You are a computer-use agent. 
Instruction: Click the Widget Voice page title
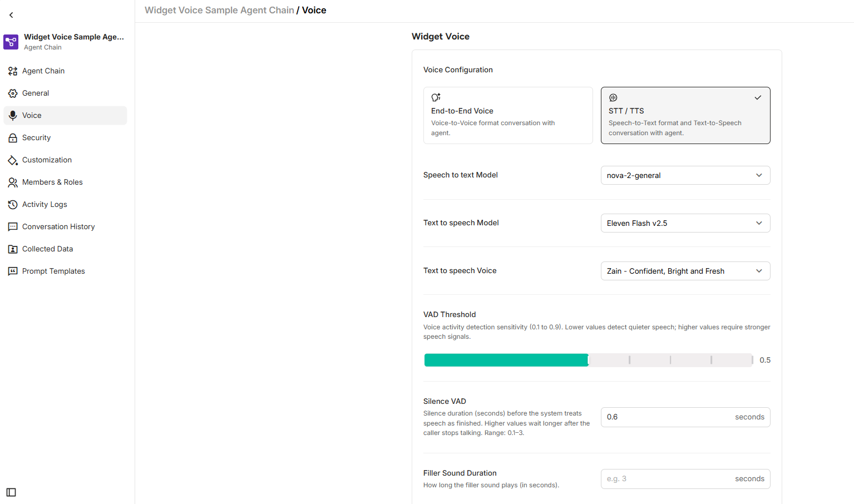click(x=441, y=37)
